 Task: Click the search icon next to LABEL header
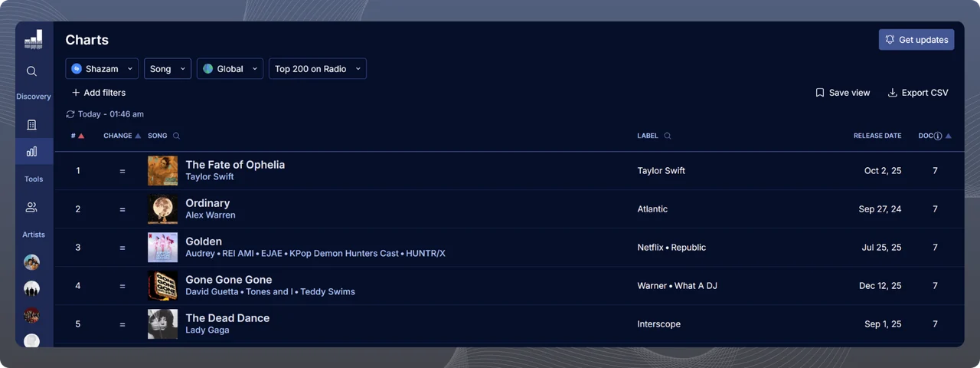[667, 136]
